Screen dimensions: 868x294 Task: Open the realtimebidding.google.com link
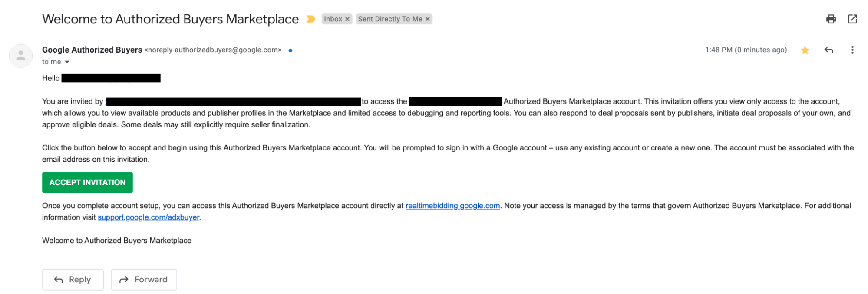point(452,206)
